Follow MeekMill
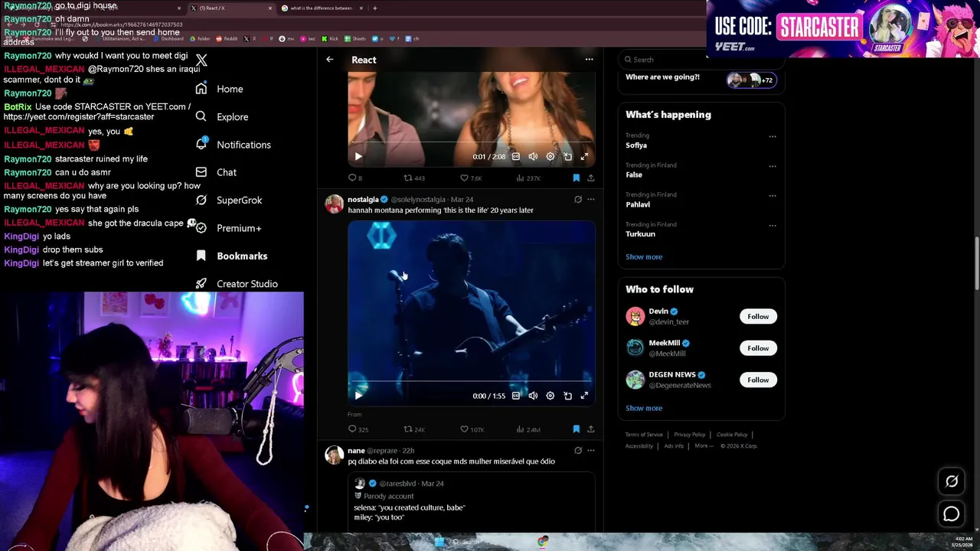The height and width of the screenshot is (551, 980). pos(758,348)
